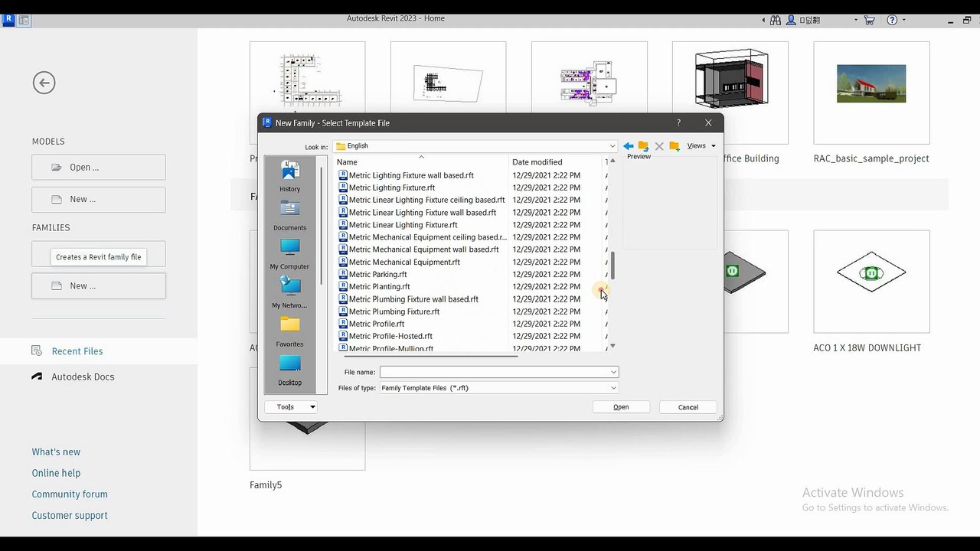Select Metric Linear Lighting Fixture wall based.rft

[x=423, y=213]
